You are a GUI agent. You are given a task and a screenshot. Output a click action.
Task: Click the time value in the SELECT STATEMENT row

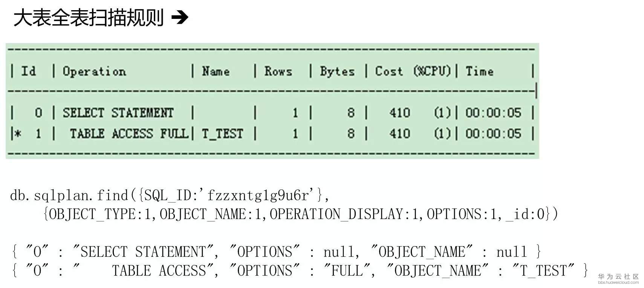point(493,113)
